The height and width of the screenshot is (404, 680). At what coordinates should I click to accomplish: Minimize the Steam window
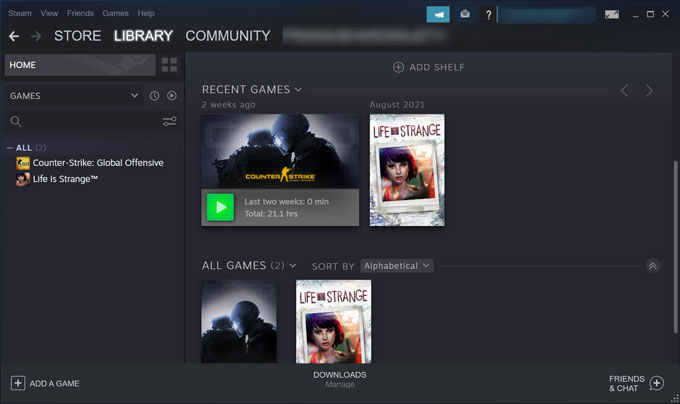635,15
